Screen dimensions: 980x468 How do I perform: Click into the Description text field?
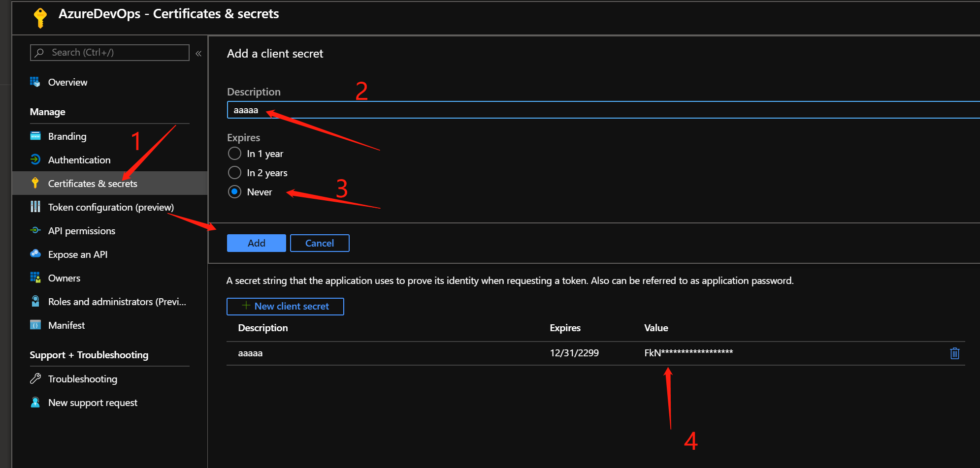(x=603, y=110)
